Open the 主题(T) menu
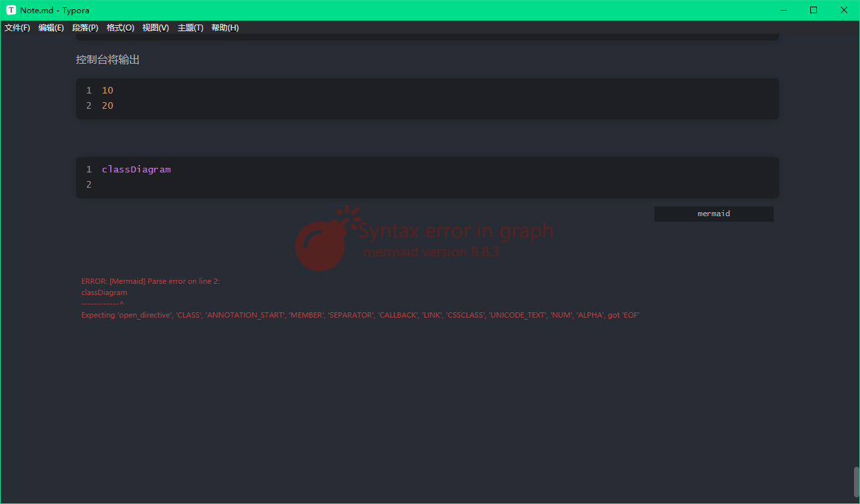Screen dimensions: 860x504 click(x=190, y=28)
